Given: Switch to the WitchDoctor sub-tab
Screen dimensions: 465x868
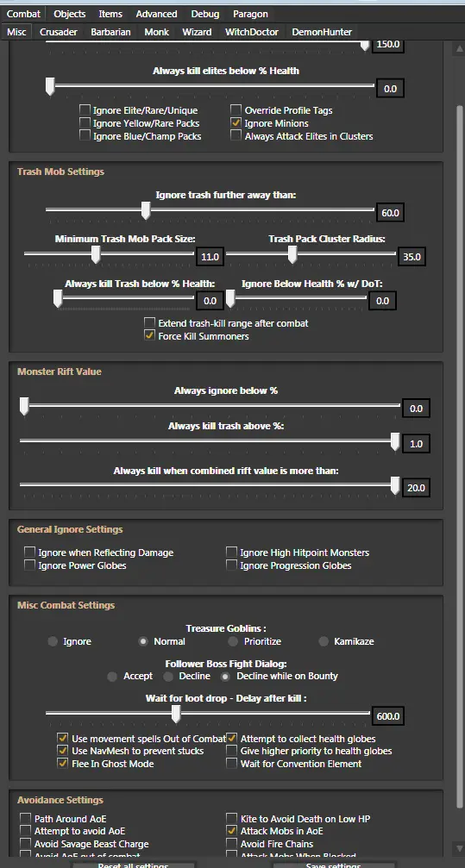Looking at the screenshot, I should [252, 32].
